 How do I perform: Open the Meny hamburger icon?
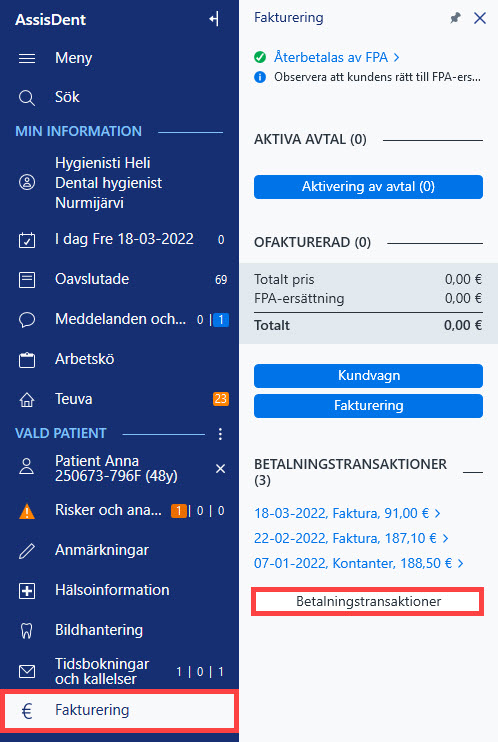(27, 58)
